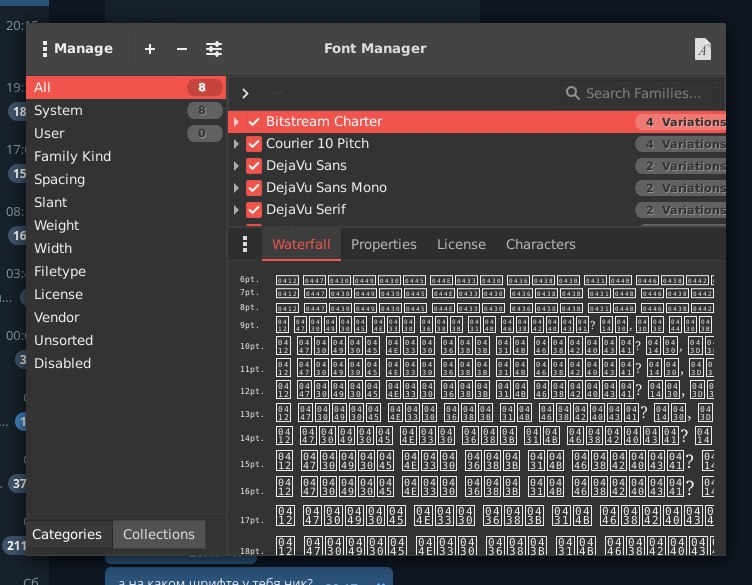Expand Bitstream Charter variations
This screenshot has width=752, height=585.
pyautogui.click(x=236, y=122)
